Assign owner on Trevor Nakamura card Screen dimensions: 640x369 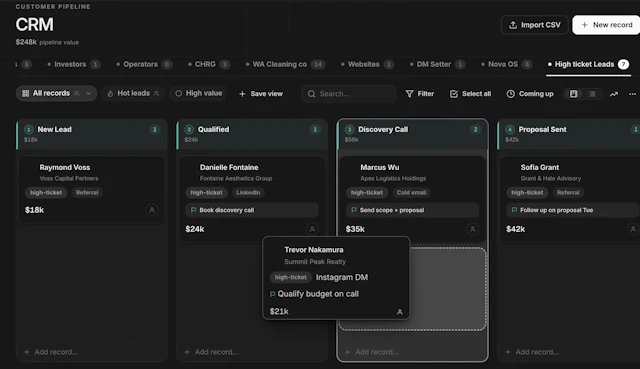pos(400,312)
